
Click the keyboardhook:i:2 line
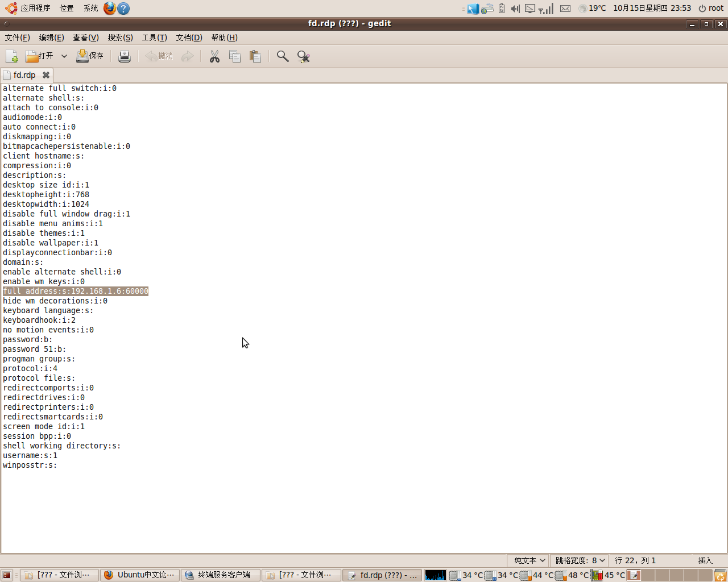(39, 320)
